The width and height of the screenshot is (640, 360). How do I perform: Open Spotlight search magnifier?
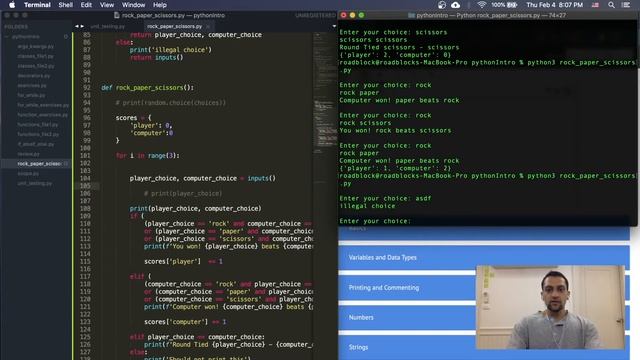(611, 5)
